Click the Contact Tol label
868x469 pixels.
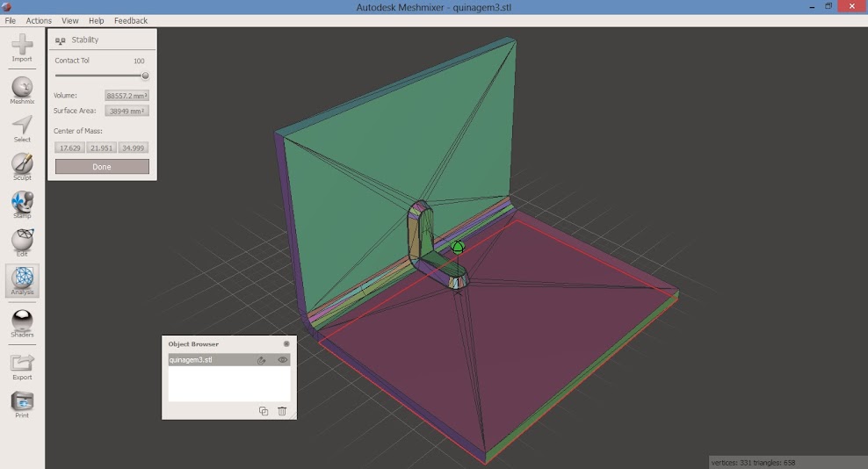(72, 61)
